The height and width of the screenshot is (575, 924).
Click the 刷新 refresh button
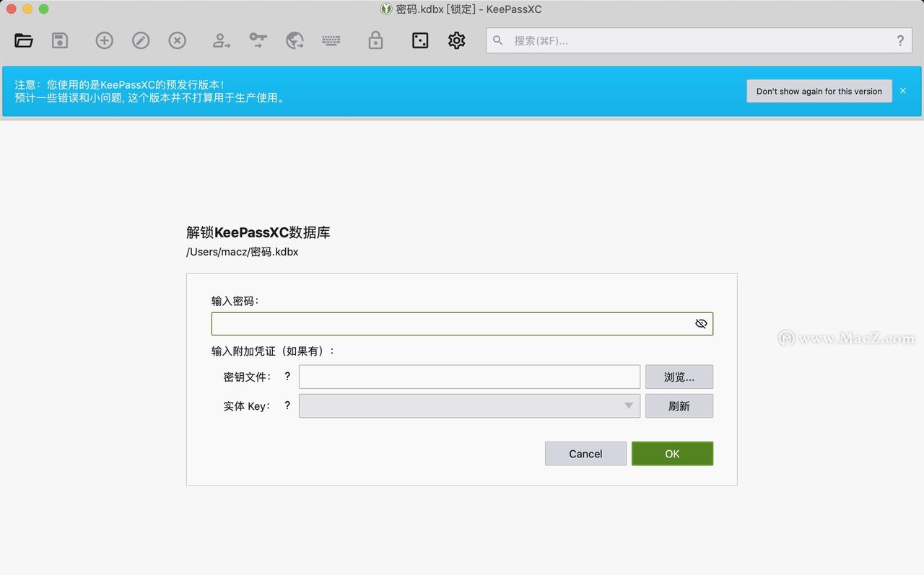[679, 405]
